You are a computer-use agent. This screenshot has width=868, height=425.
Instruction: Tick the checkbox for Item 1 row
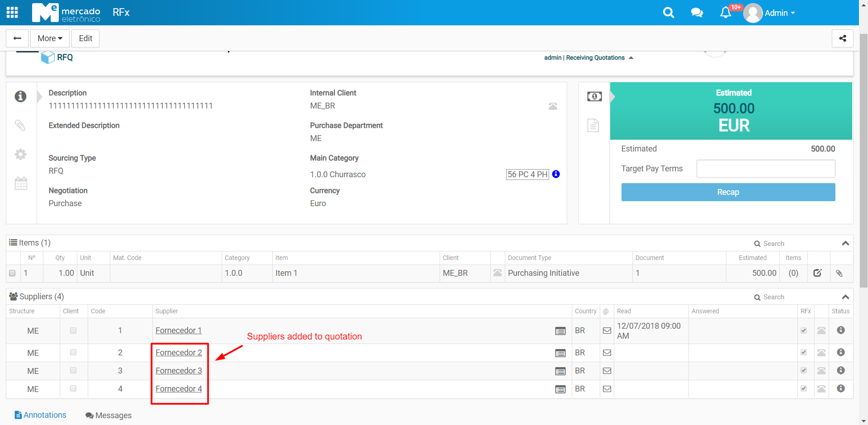click(12, 273)
